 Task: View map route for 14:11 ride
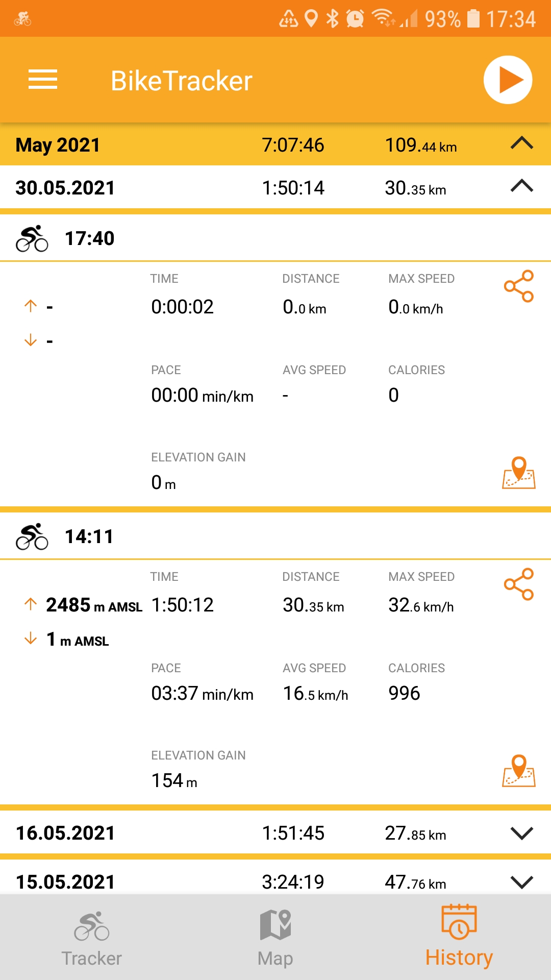point(518,771)
